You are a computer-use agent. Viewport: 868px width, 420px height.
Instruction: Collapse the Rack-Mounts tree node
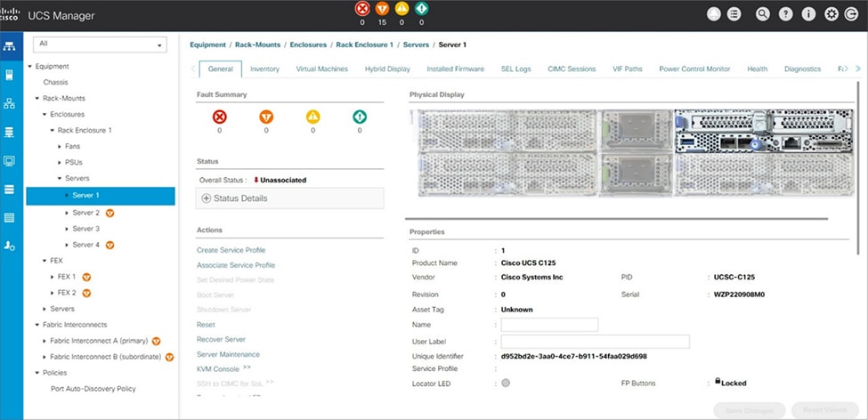tap(37, 99)
